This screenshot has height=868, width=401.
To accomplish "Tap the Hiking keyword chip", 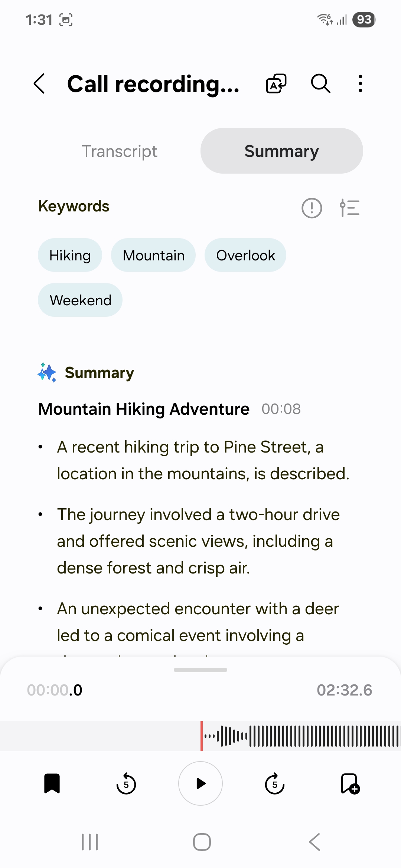I will pyautogui.click(x=70, y=255).
